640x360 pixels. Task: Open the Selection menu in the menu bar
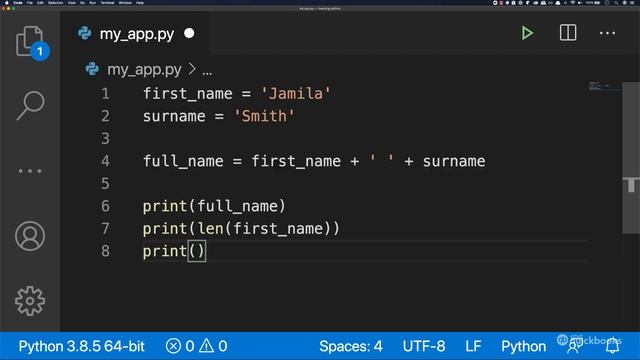[x=56, y=3]
